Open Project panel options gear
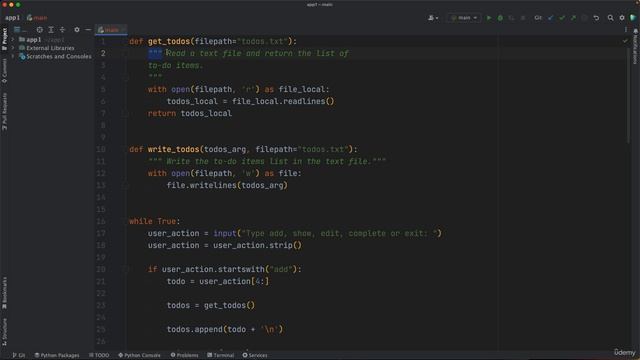Image resolution: width=640 pixels, height=360 pixels. pyautogui.click(x=77, y=30)
